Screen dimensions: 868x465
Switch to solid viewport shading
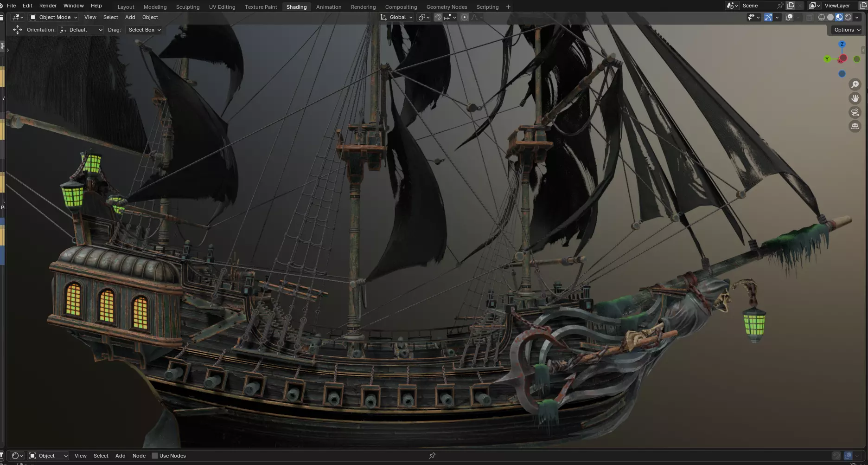click(830, 17)
